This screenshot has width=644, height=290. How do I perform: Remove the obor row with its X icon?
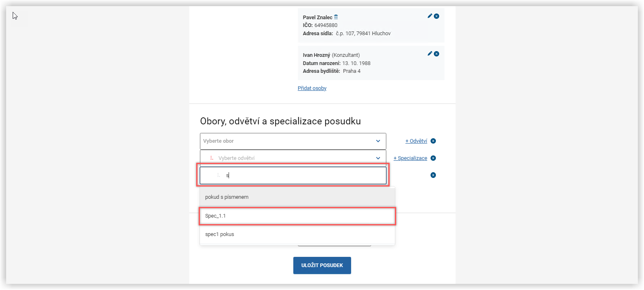tap(433, 141)
